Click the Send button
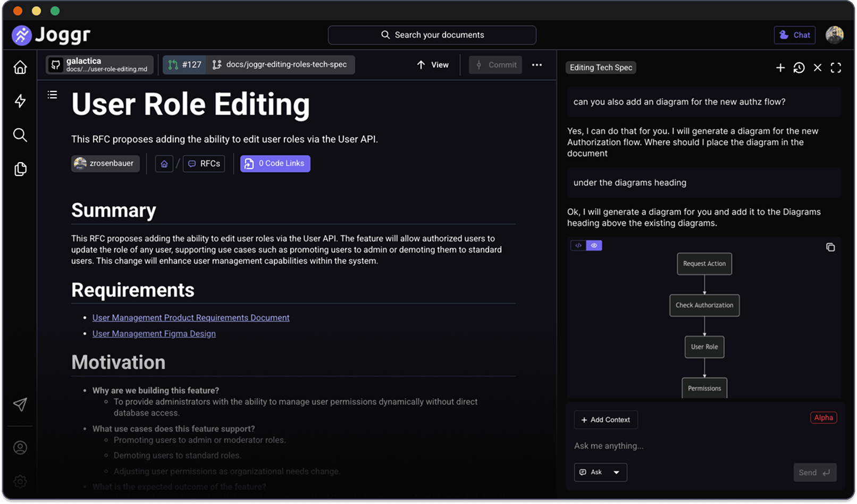Screen dimensions: 857x504 click(x=815, y=473)
